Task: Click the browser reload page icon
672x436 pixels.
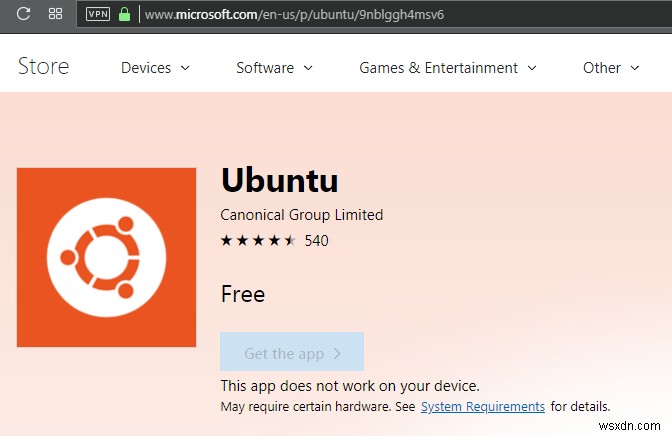Action: (23, 15)
